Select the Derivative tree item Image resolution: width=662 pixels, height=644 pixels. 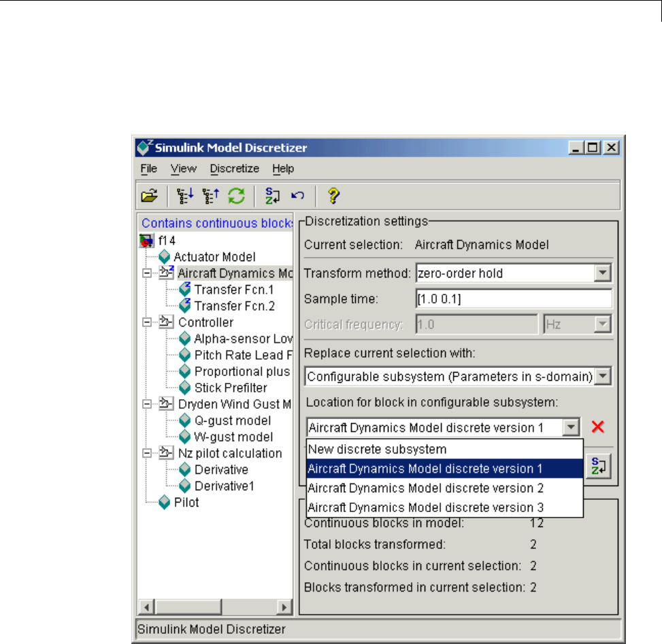pyautogui.click(x=221, y=470)
